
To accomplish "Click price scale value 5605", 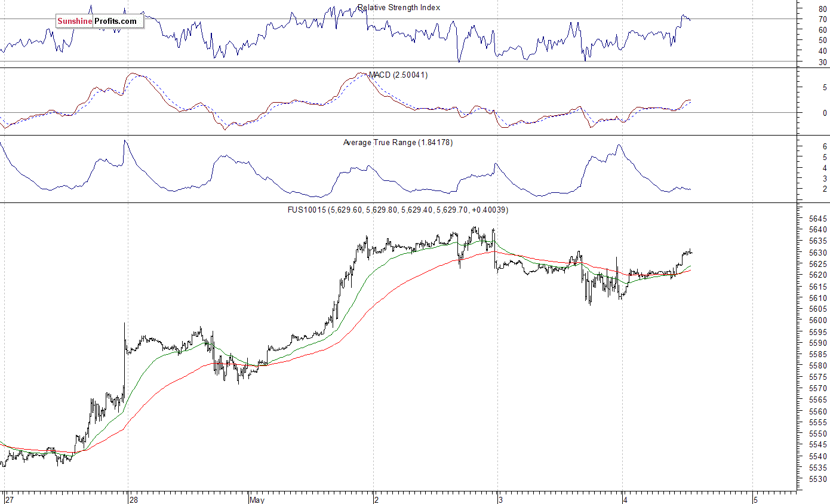I will tap(818, 309).
